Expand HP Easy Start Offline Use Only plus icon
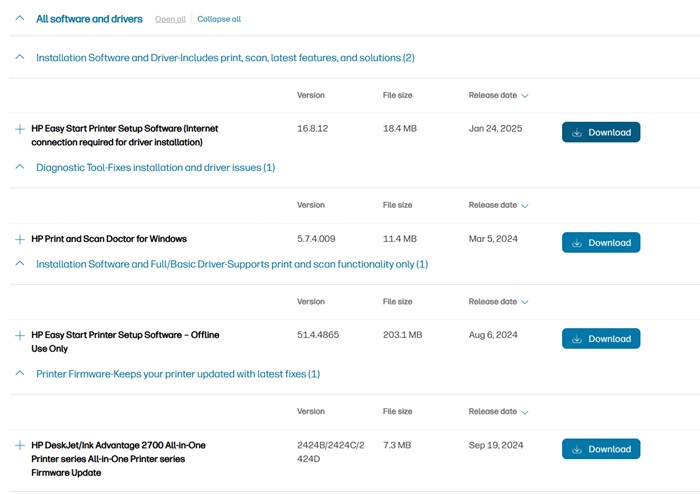700x494 pixels. click(x=20, y=336)
